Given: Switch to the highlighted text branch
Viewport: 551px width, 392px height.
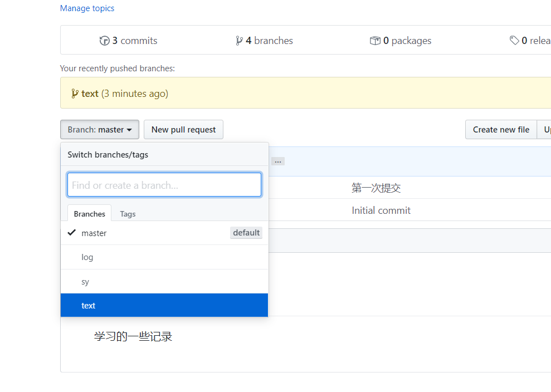Looking at the screenshot, I should [x=164, y=306].
